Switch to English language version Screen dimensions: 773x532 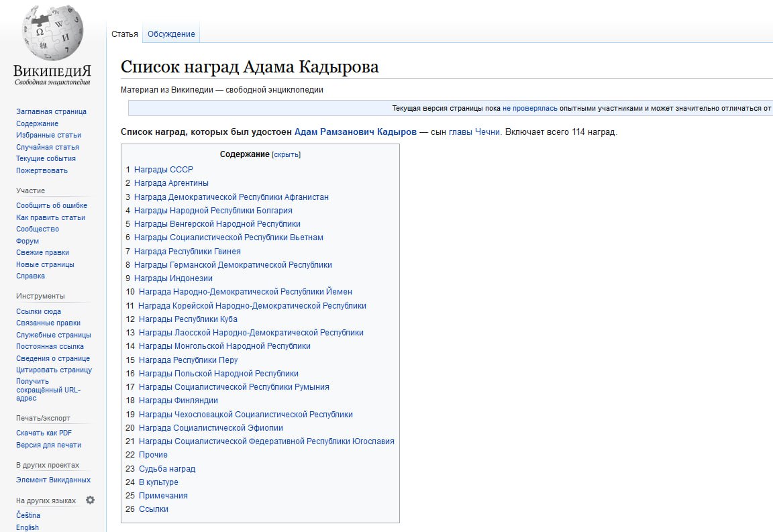(x=28, y=527)
